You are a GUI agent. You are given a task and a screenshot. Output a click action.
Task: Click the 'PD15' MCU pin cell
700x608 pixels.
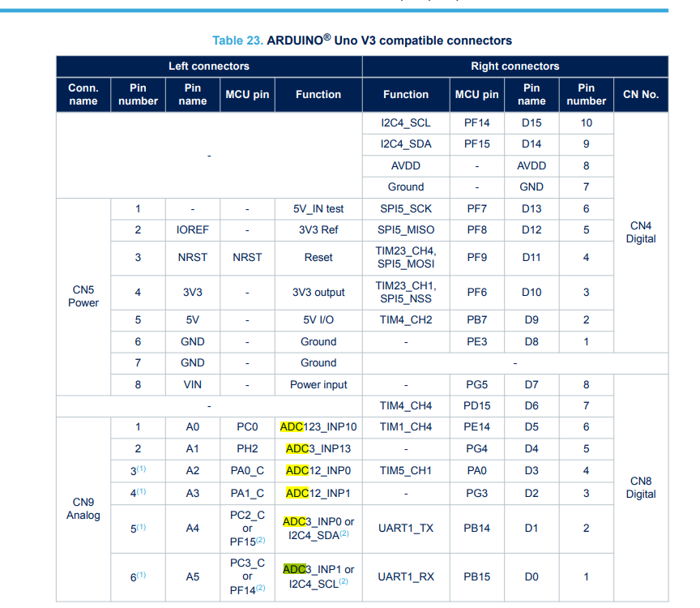click(476, 405)
